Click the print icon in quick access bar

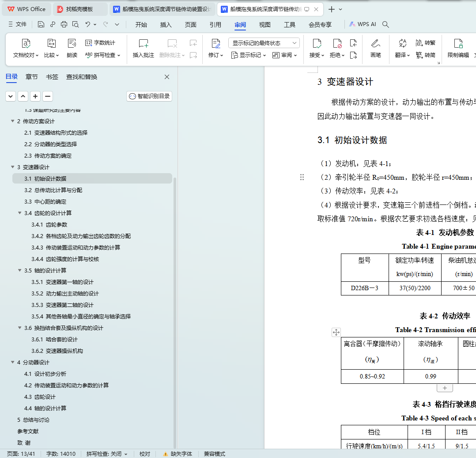click(x=64, y=25)
